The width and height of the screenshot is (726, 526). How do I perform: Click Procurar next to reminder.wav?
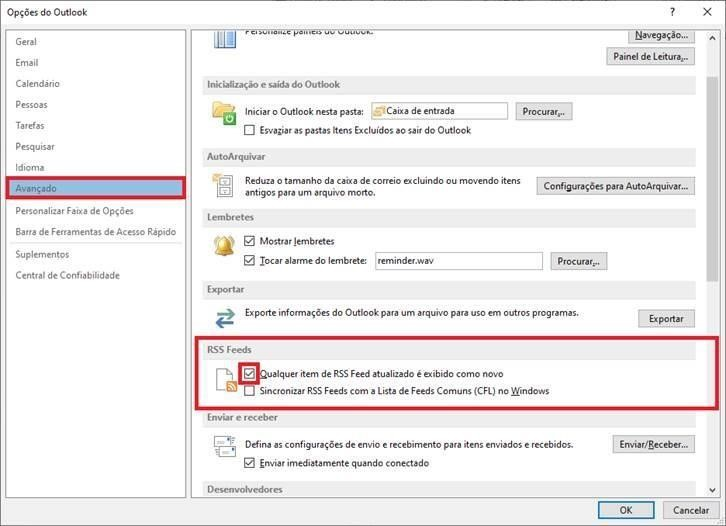[x=578, y=261]
